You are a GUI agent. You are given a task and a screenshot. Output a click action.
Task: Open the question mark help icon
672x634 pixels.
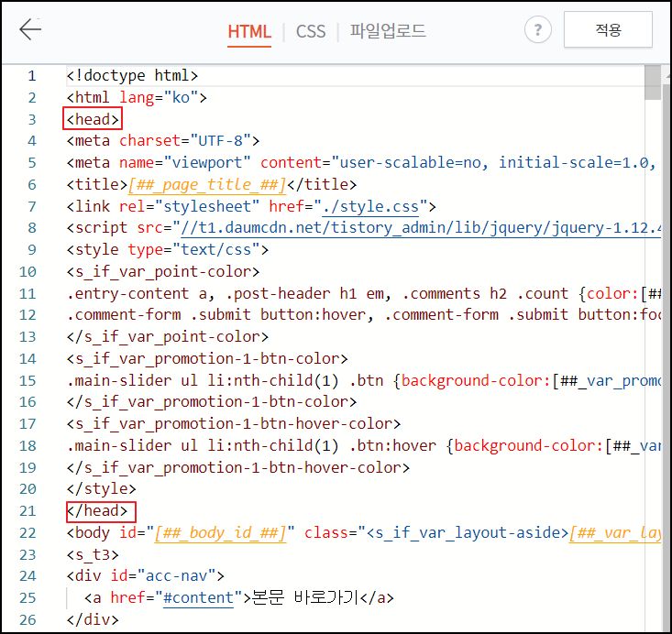(x=537, y=29)
